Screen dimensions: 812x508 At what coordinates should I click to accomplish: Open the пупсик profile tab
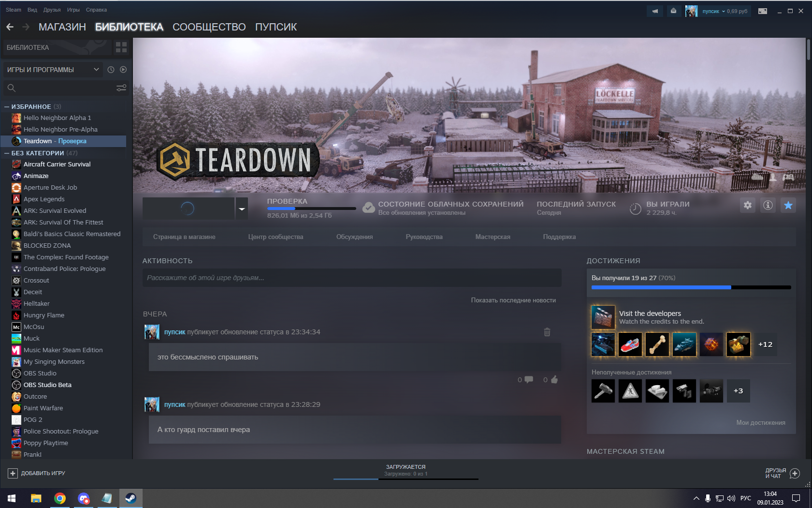pyautogui.click(x=276, y=27)
